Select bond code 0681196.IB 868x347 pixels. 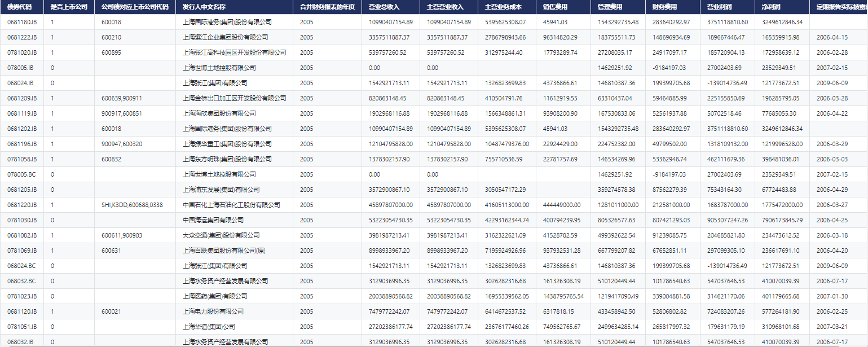22,144
